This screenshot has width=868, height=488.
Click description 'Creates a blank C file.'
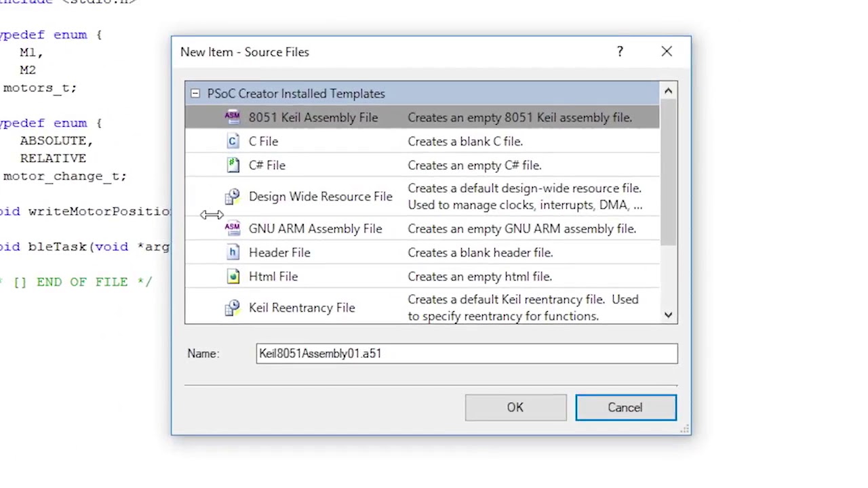[x=465, y=141]
